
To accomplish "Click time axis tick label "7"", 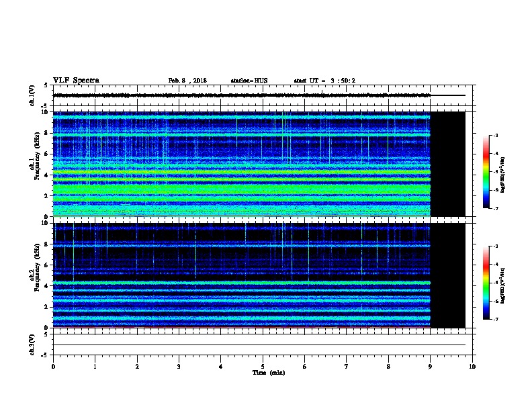I will pos(346,366).
